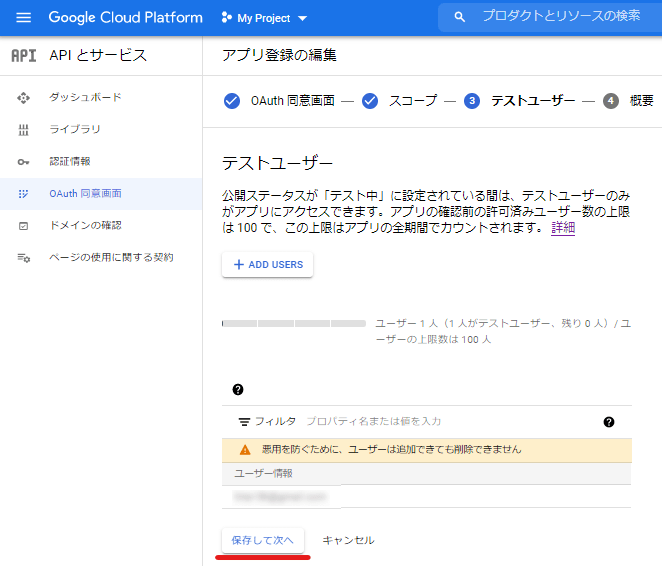Click the help icon right of filter field
Image resolution: width=662 pixels, height=566 pixels.
pos(609,422)
